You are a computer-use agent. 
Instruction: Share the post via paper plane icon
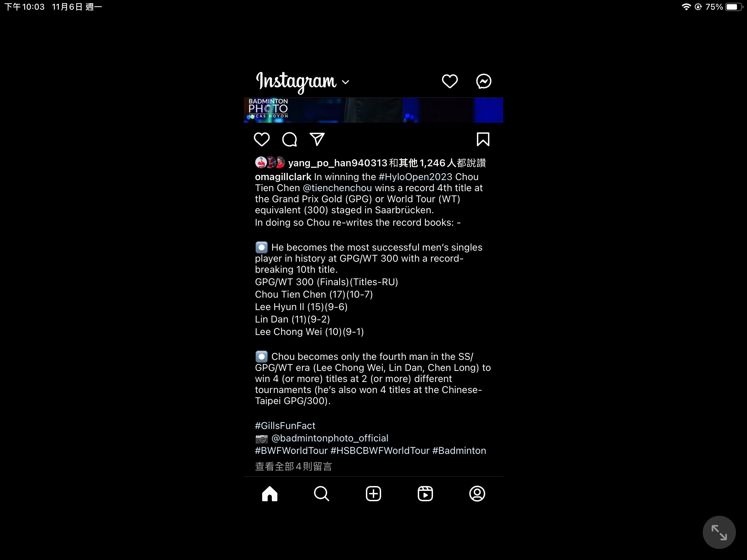[317, 139]
